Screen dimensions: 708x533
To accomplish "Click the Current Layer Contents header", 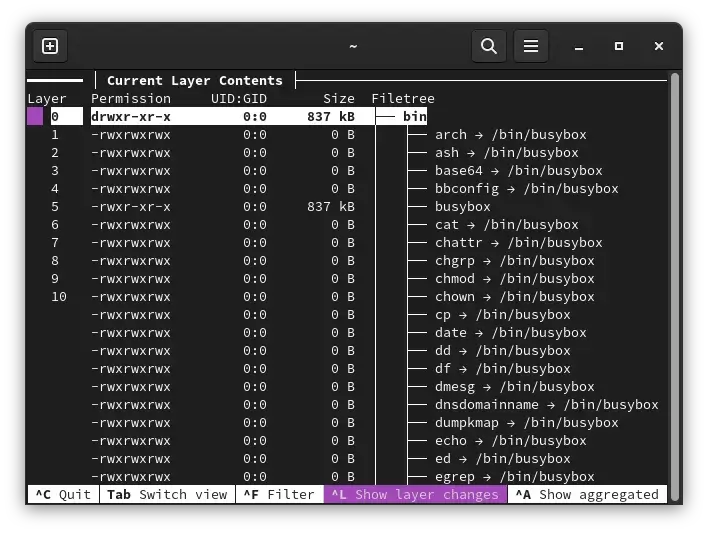I will [194, 81].
